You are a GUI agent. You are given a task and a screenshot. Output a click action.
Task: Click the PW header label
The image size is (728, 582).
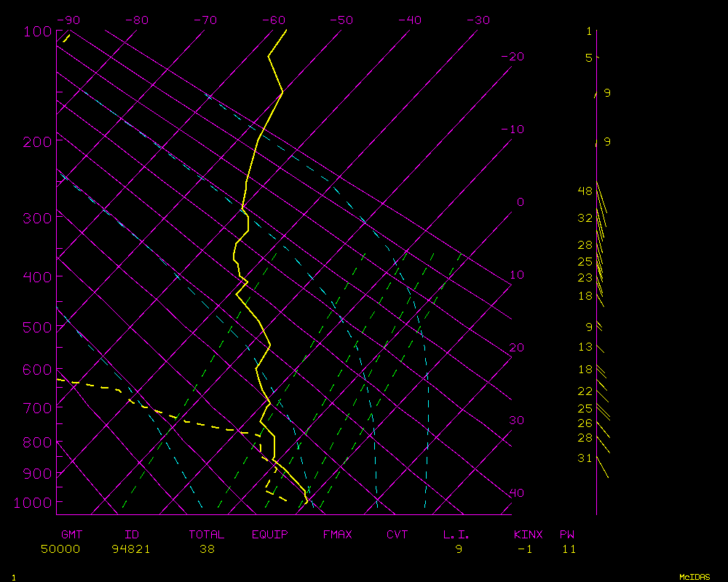(567, 535)
